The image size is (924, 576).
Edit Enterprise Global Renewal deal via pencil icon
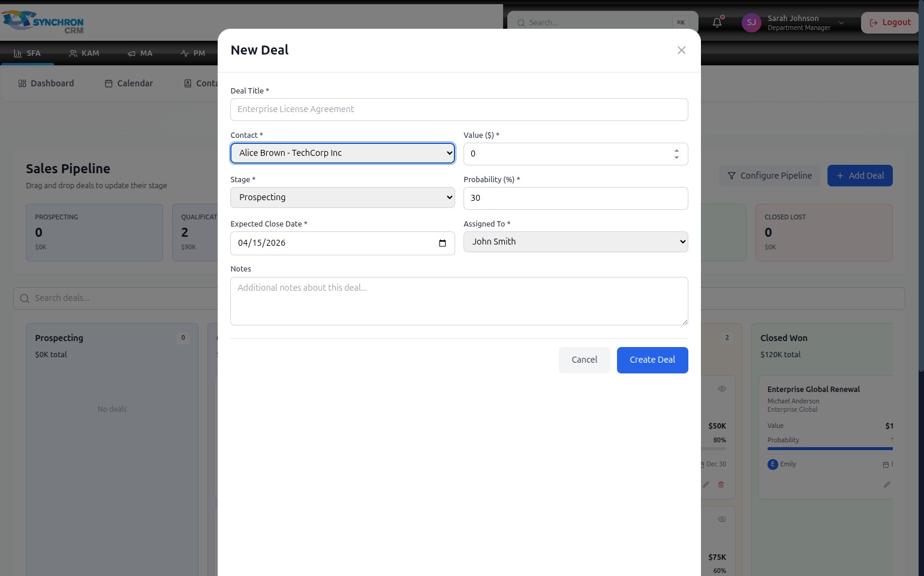pyautogui.click(x=887, y=484)
